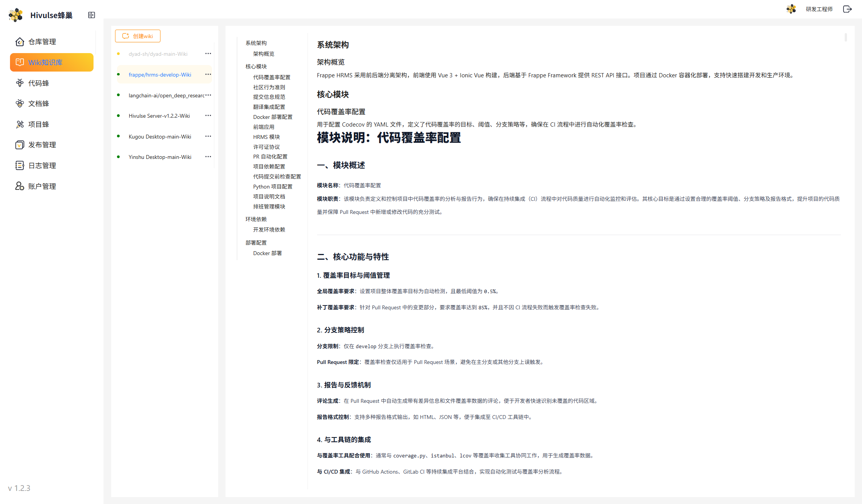Jump to Python 项目配置 in the outline
This screenshot has width=862, height=504.
[x=273, y=187]
